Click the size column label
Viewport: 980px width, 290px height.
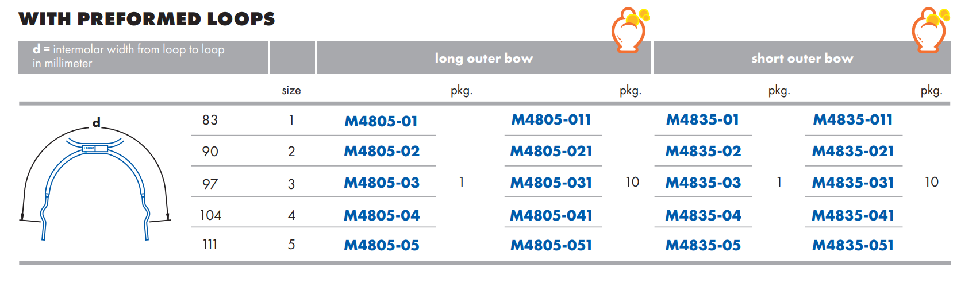[x=291, y=90]
